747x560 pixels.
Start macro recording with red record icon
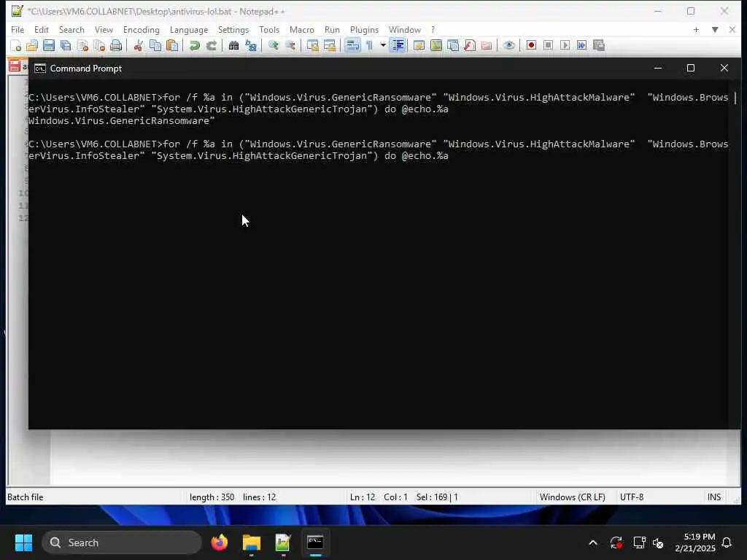pyautogui.click(x=531, y=46)
